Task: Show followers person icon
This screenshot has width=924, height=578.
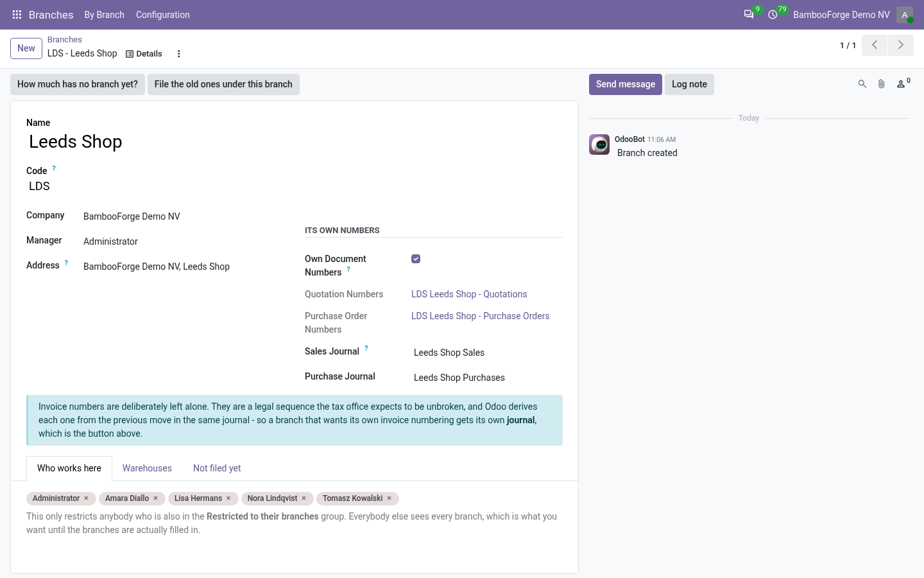Action: (x=903, y=83)
